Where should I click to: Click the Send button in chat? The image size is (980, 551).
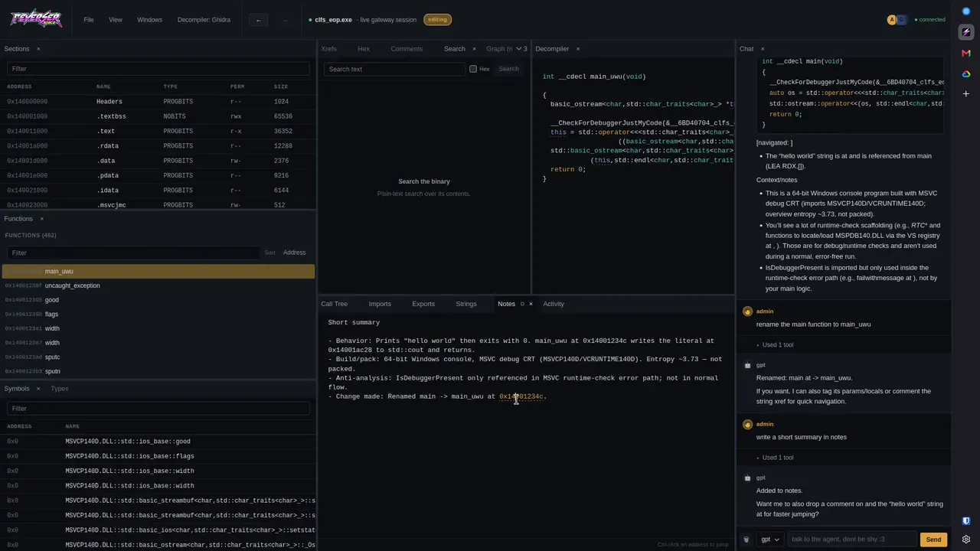pos(933,540)
